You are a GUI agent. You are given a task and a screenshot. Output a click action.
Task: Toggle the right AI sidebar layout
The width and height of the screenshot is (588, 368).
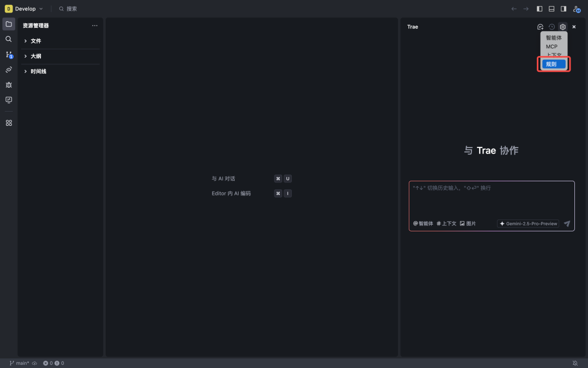pos(563,9)
